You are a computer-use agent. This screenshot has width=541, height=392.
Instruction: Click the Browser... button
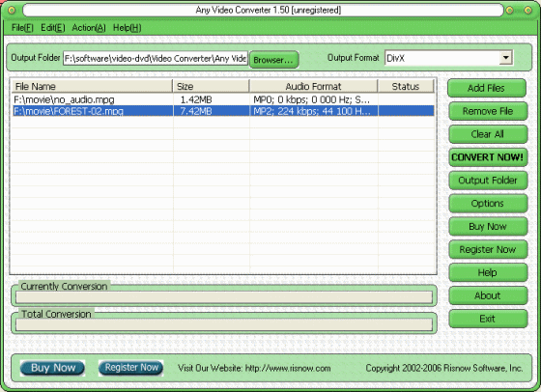(273, 60)
